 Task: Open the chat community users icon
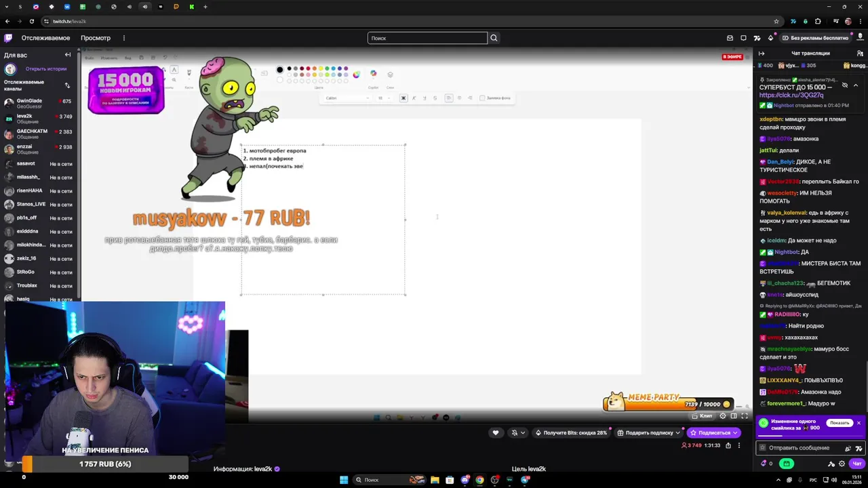tap(860, 54)
